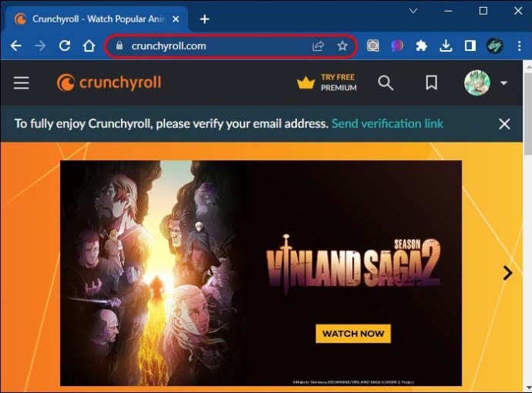
Task: Click the share this page icon
Action: click(x=318, y=45)
